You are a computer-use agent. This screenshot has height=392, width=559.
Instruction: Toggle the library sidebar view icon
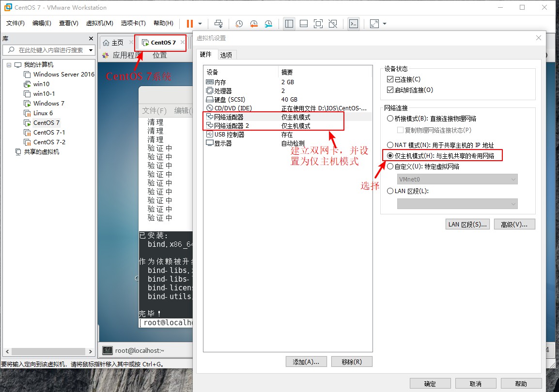pyautogui.click(x=289, y=24)
